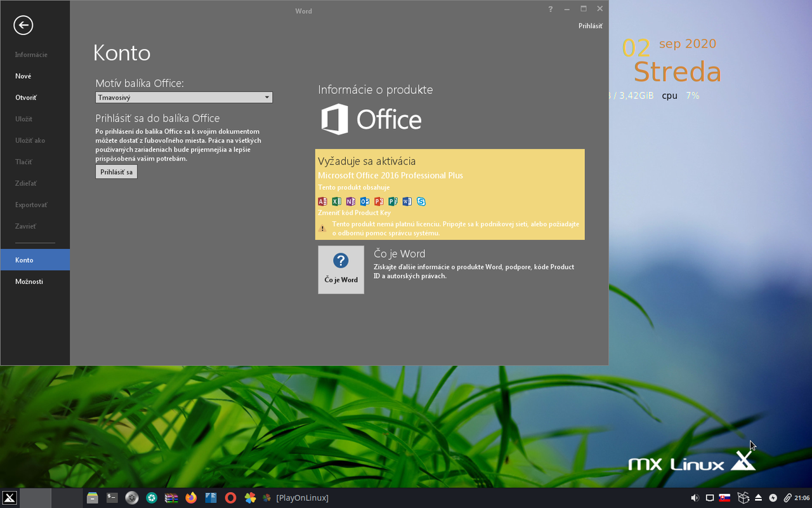Click the Čo je Word button
This screenshot has width=812, height=508.
click(341, 270)
